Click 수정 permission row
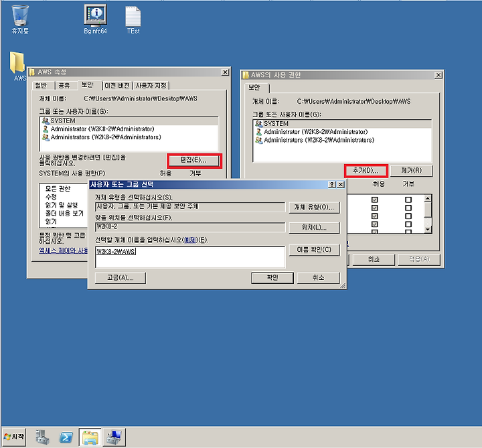This screenshot has width=482, height=448. [x=51, y=197]
